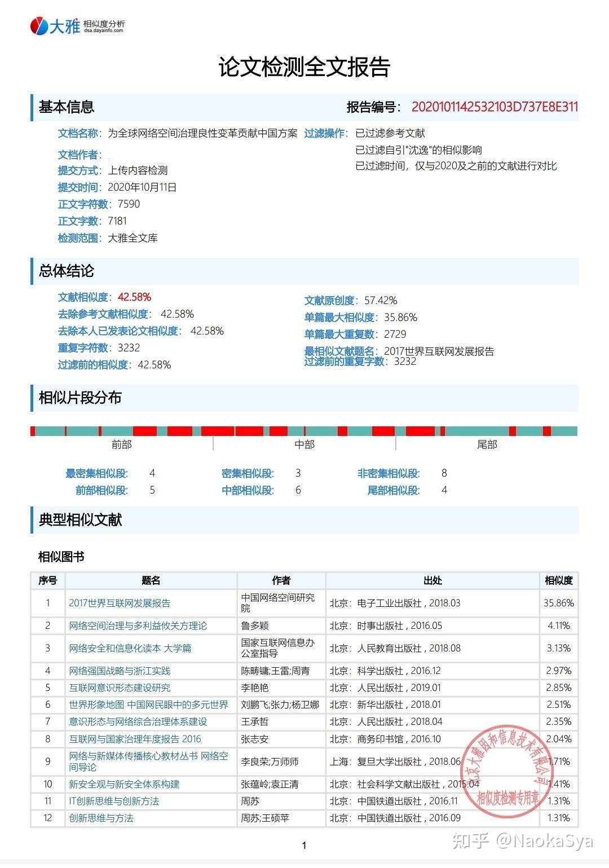Click the 前部 label under distribution bar
Image resolution: width=609 pixels, height=868 pixels.
[x=121, y=444]
